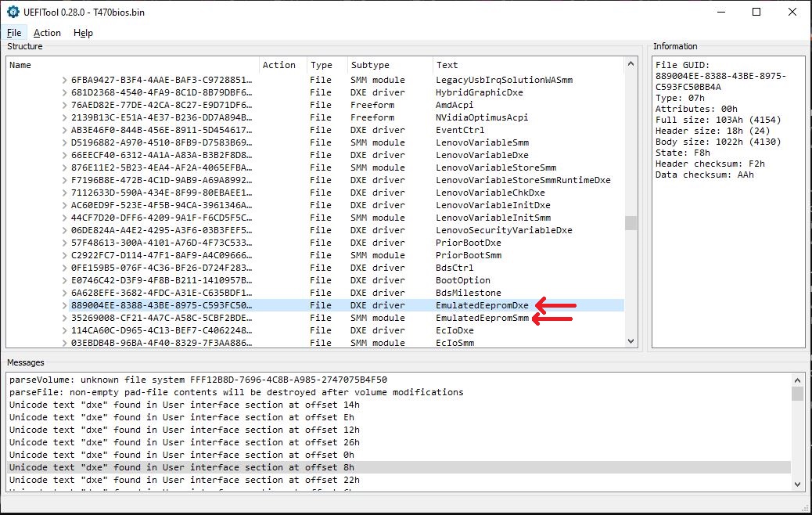The width and height of the screenshot is (812, 515).
Task: Click the EcIoSmm text cell
Action: point(455,343)
